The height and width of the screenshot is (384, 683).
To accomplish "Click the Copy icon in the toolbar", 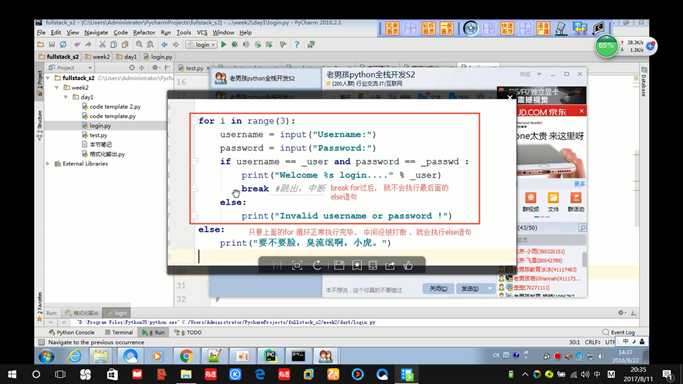I will [113, 44].
